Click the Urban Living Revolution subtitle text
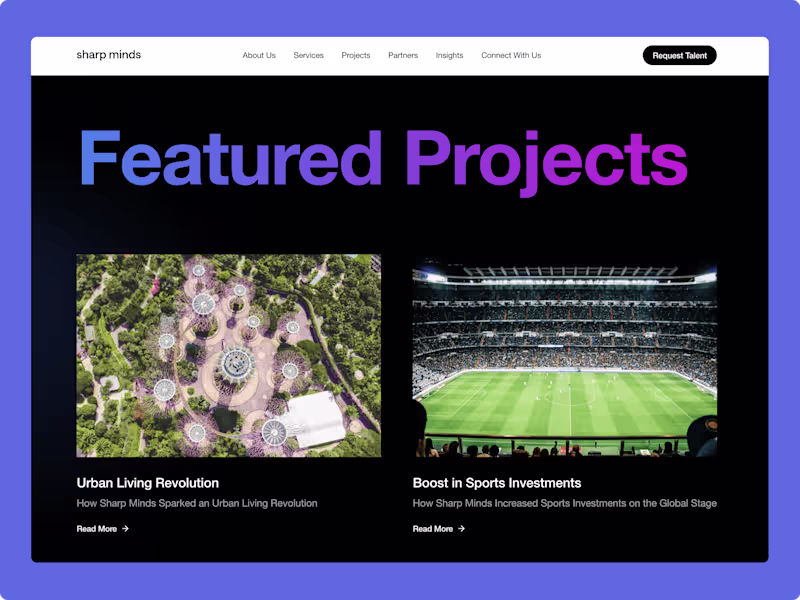The image size is (800, 600). [x=197, y=503]
